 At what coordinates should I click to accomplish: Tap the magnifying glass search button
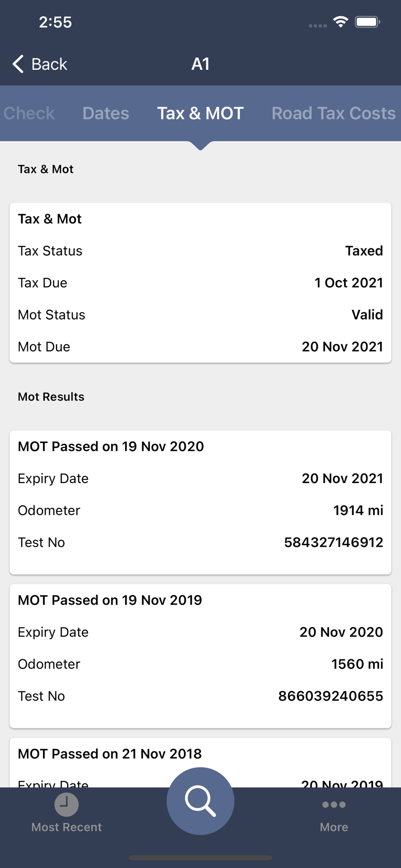coord(200,801)
